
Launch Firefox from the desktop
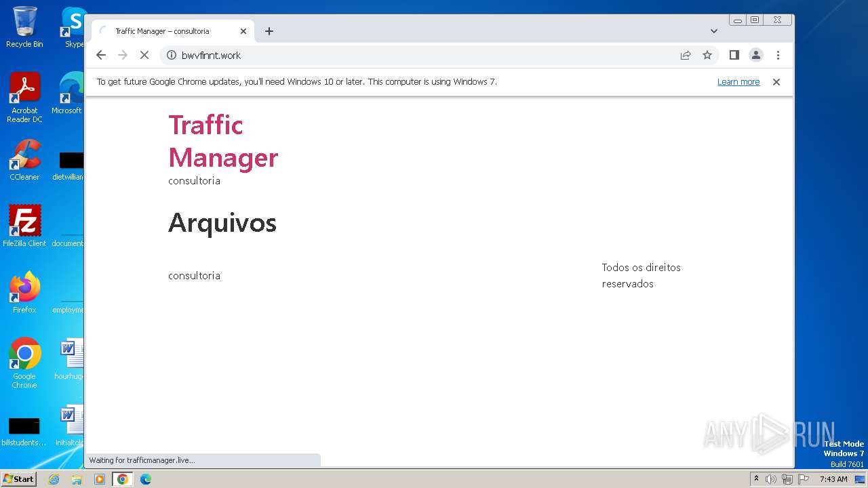tap(24, 293)
